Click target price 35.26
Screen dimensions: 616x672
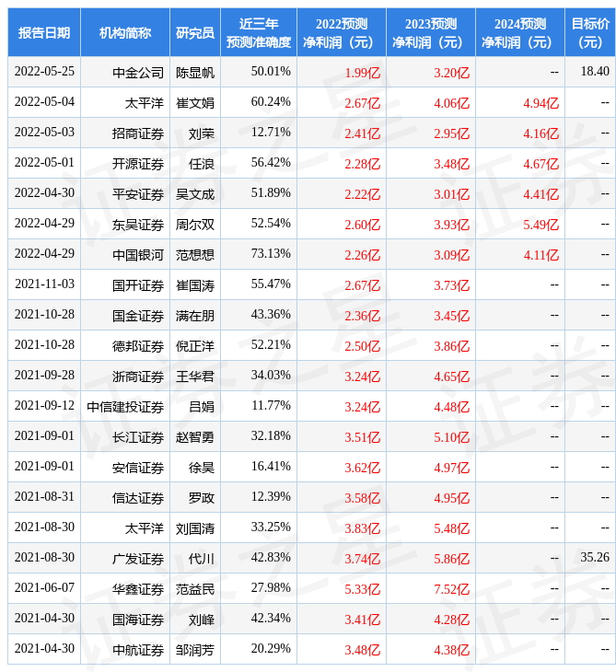[595, 559]
